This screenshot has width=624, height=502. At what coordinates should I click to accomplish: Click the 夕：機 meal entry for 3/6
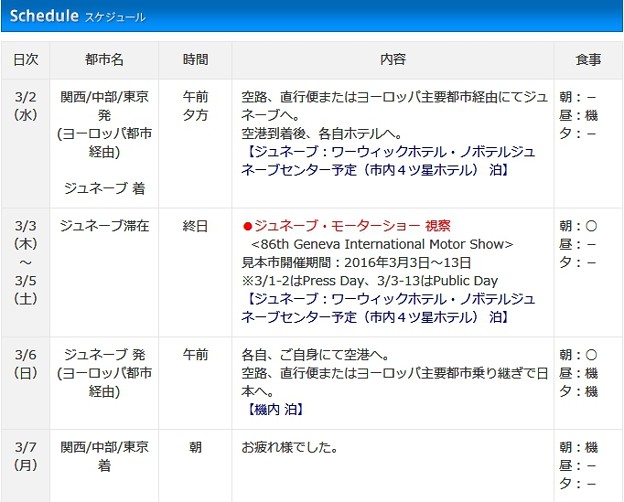point(578,392)
